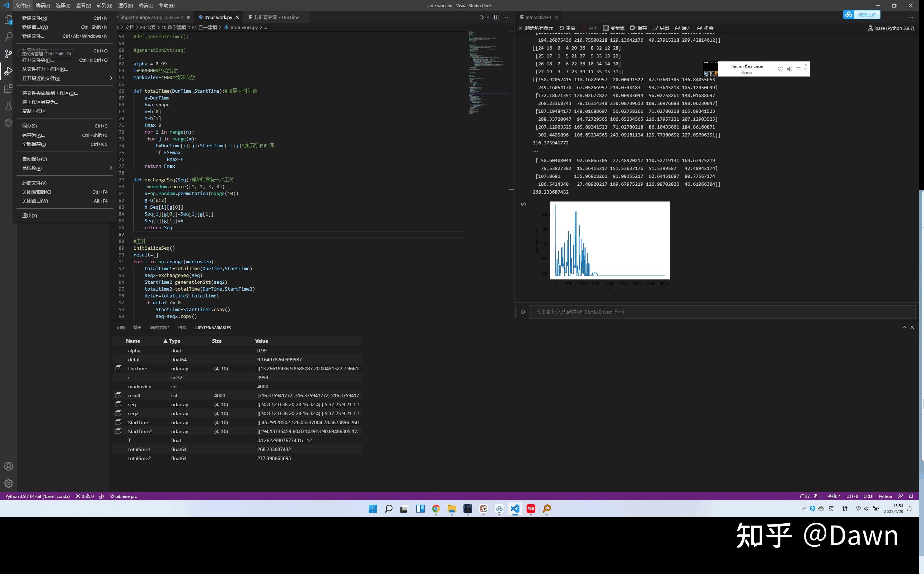Open DurTime variable in data viewer
Screen dimensions: 924x574
click(118, 368)
